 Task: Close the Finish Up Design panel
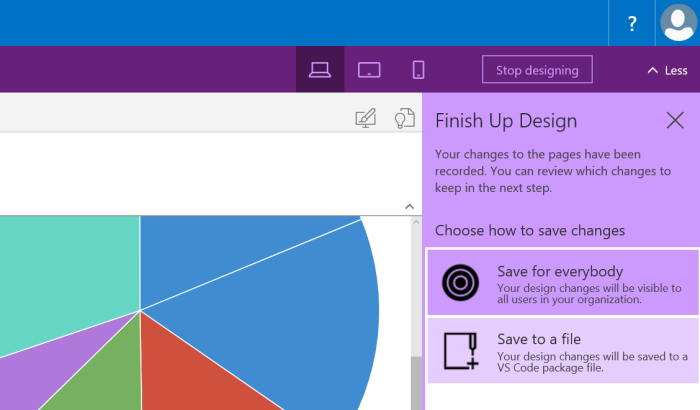[675, 120]
